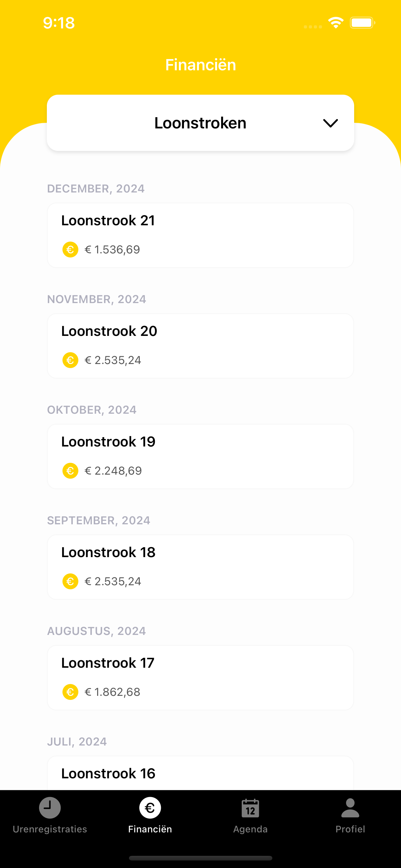Open Loonstrook 16 from Juli
Image resolution: width=401 pixels, height=868 pixels.
coord(200,773)
